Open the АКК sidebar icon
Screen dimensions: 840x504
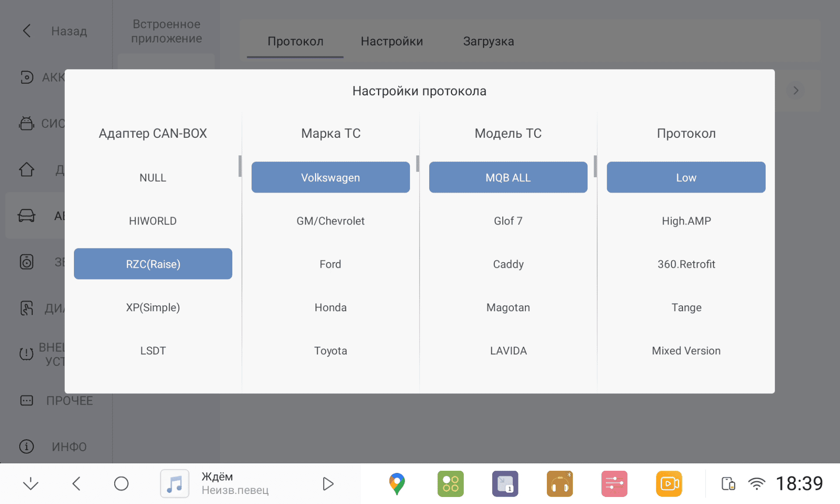pyautogui.click(x=27, y=77)
